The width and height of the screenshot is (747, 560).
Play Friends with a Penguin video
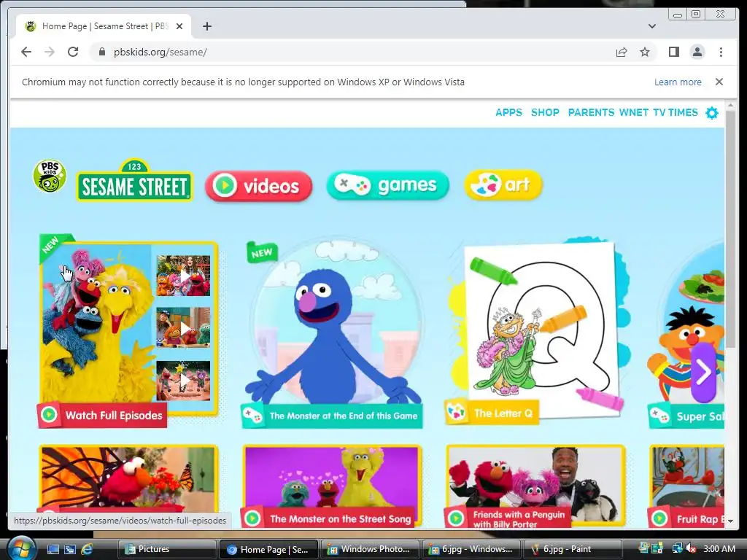tap(535, 486)
